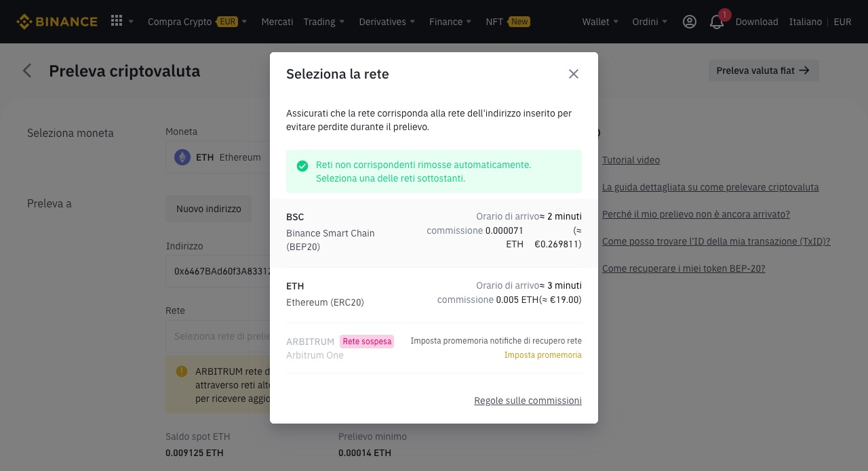Image resolution: width=868 pixels, height=471 pixels.
Task: Expand the Finance menu
Action: 451,22
